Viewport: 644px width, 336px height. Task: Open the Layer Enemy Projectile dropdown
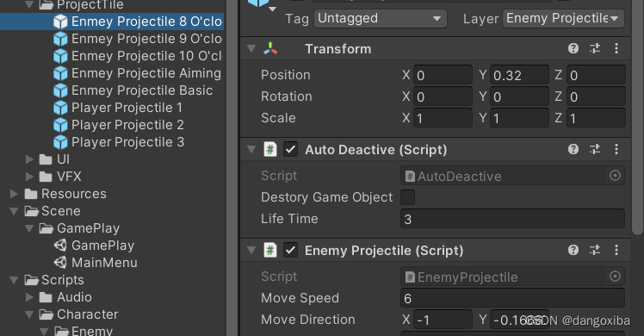(563, 18)
